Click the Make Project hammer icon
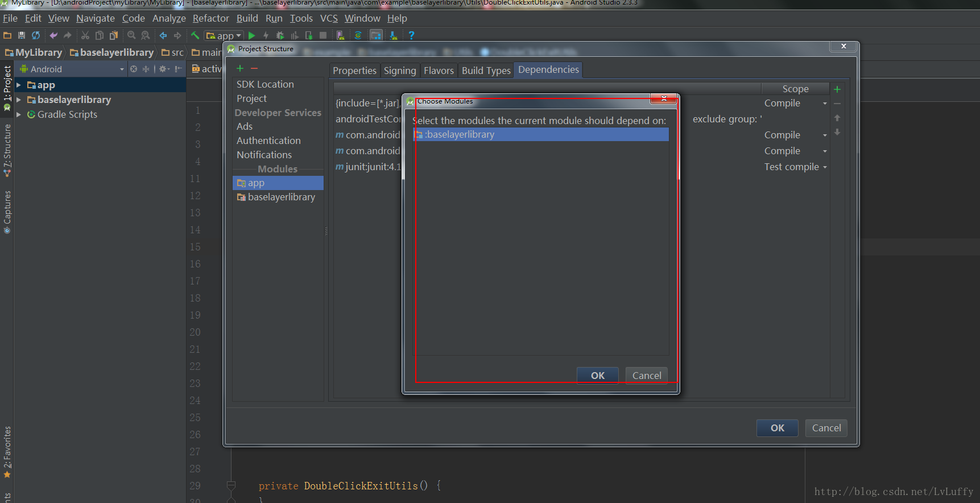 pyautogui.click(x=195, y=35)
